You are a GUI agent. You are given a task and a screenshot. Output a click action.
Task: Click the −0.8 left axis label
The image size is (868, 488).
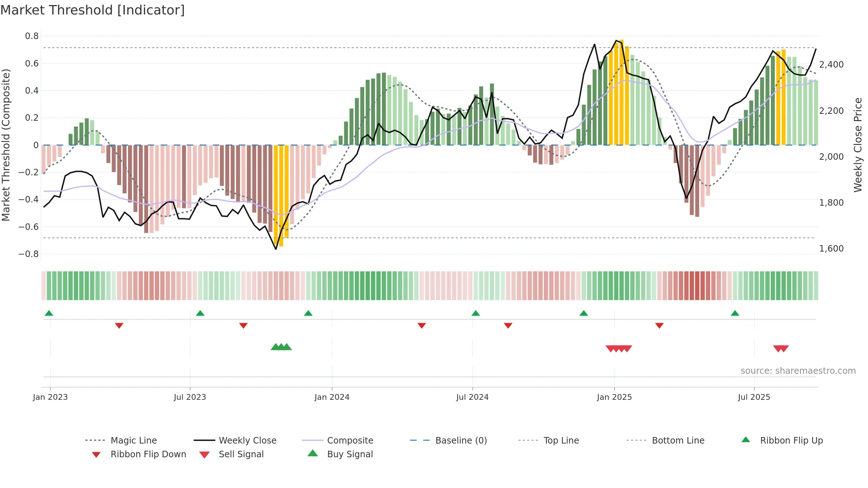pyautogui.click(x=29, y=254)
